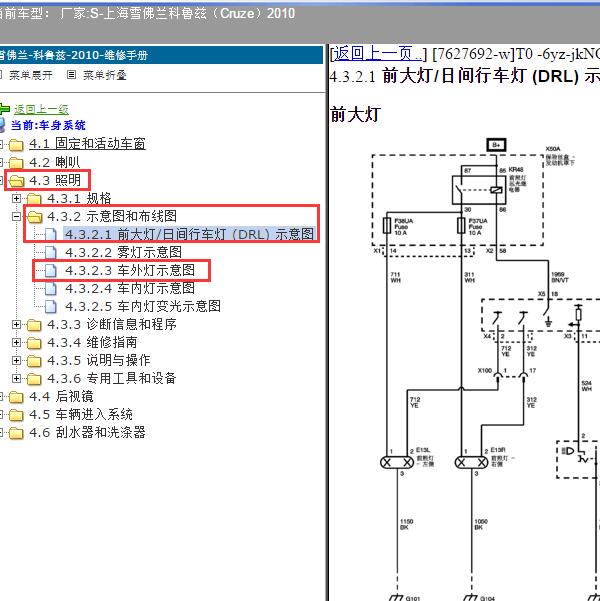Click the 4.3.5 说明与操作 folder icon

[34, 361]
